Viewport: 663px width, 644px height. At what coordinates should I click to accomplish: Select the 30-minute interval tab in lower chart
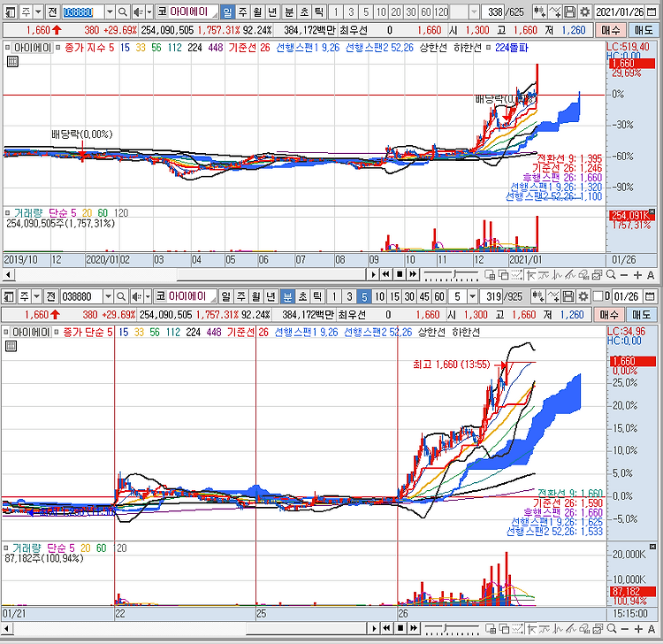click(x=409, y=296)
